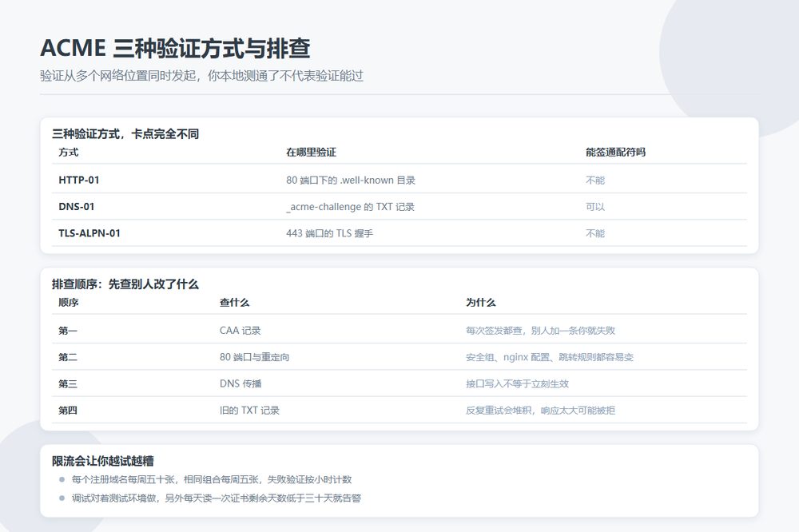The height and width of the screenshot is (532, 799).
Task: Select cell 反复重试会堆积，响应太大可能被拒
Action: tap(540, 410)
